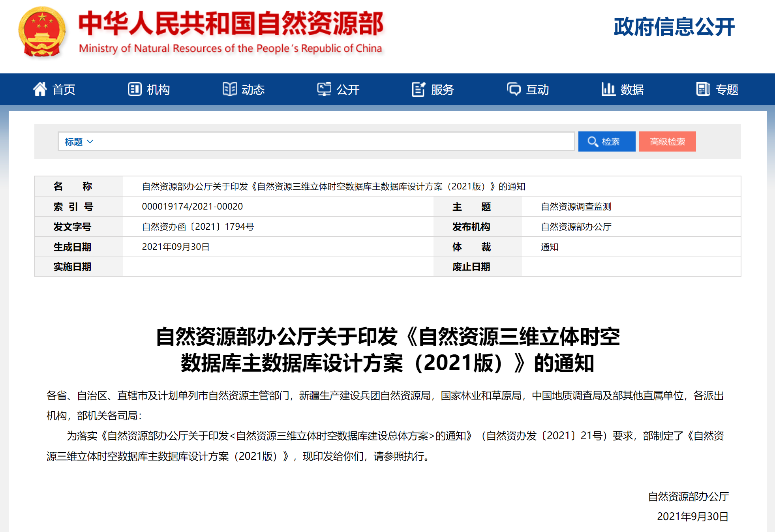Click the 政府信息公开 header link
The image size is (775, 532).
pyautogui.click(x=674, y=27)
